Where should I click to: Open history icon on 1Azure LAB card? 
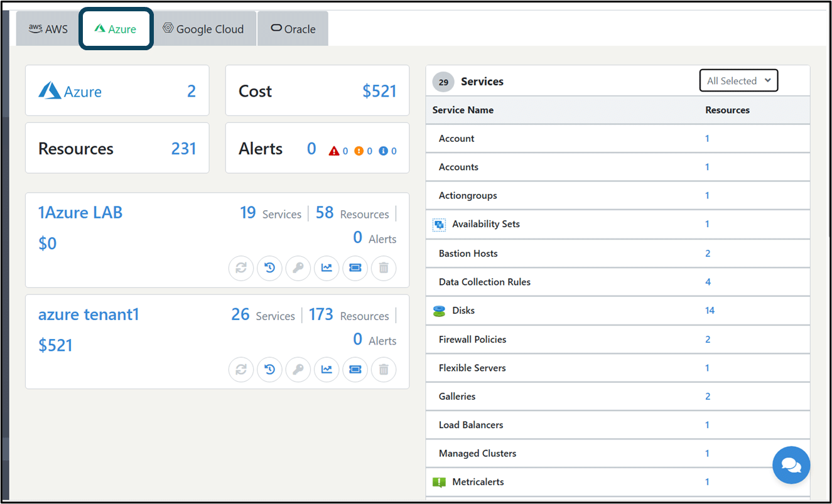pos(269,268)
